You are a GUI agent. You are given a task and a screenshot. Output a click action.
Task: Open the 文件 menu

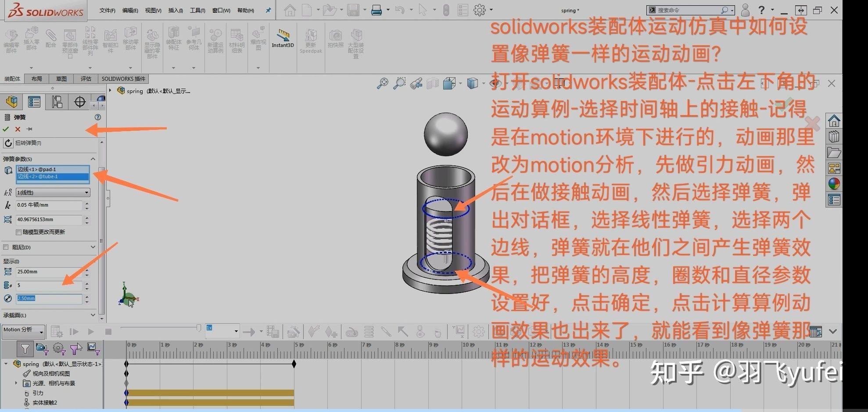point(107,11)
